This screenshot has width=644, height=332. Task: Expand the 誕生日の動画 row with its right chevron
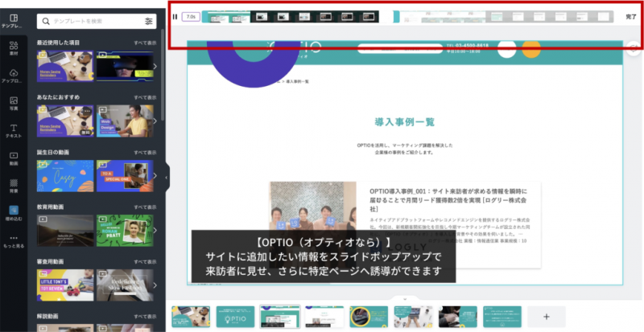[x=155, y=175]
